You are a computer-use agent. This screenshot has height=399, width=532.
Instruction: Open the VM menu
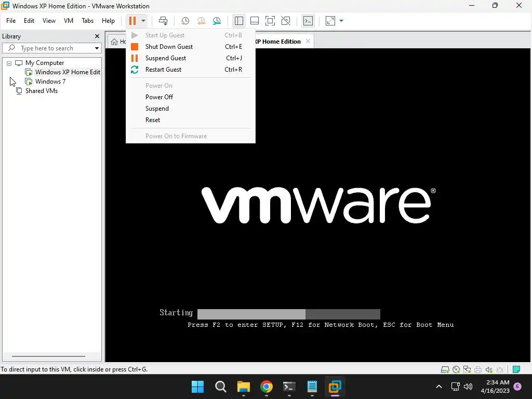69,21
